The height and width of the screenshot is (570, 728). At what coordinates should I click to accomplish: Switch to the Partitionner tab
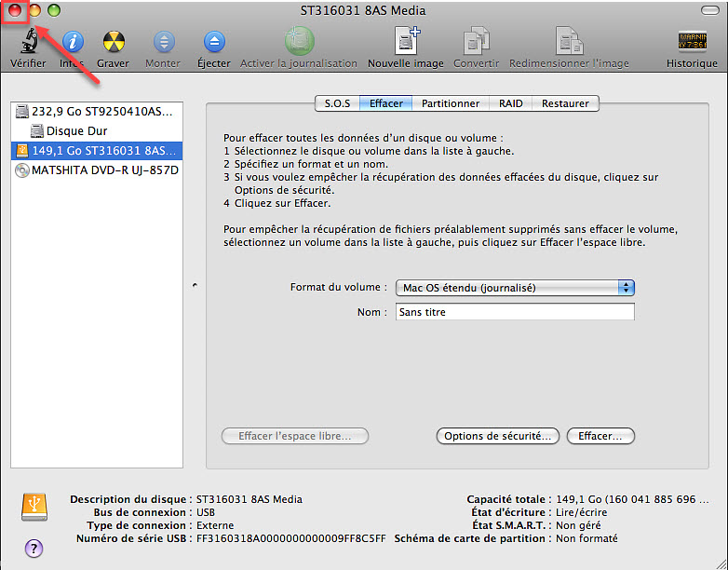(x=451, y=103)
